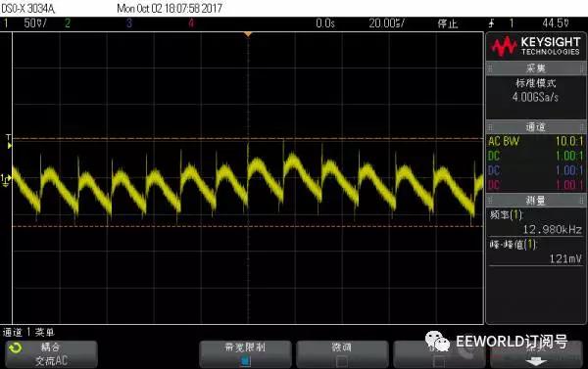Toggle the bandwidth limit 带宽限制 checkbox
The height and width of the screenshot is (369, 588).
coord(246,361)
